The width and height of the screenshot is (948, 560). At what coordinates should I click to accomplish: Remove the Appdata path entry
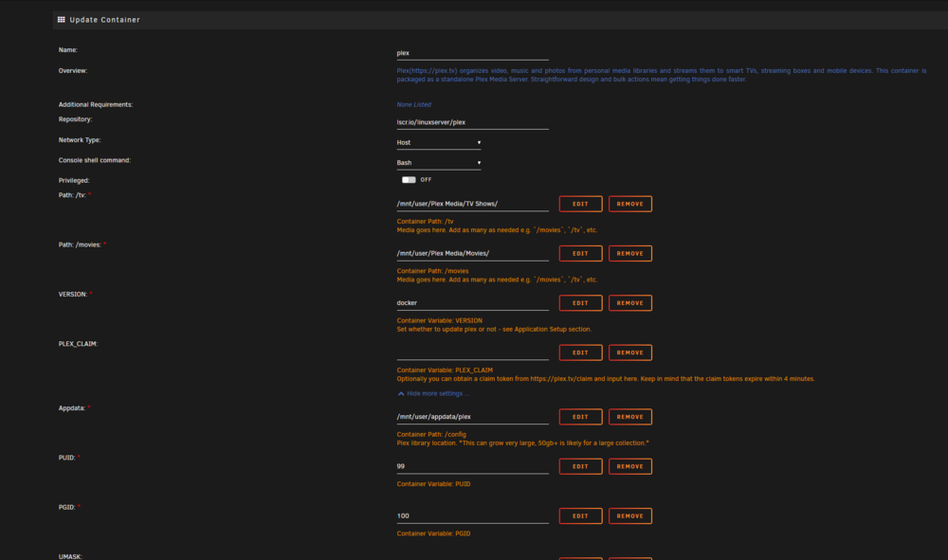click(x=630, y=416)
